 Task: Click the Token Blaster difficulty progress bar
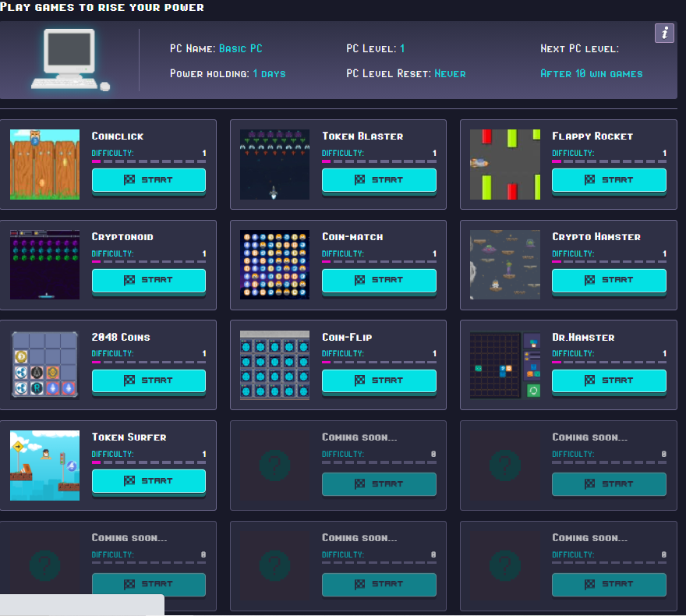(x=379, y=161)
